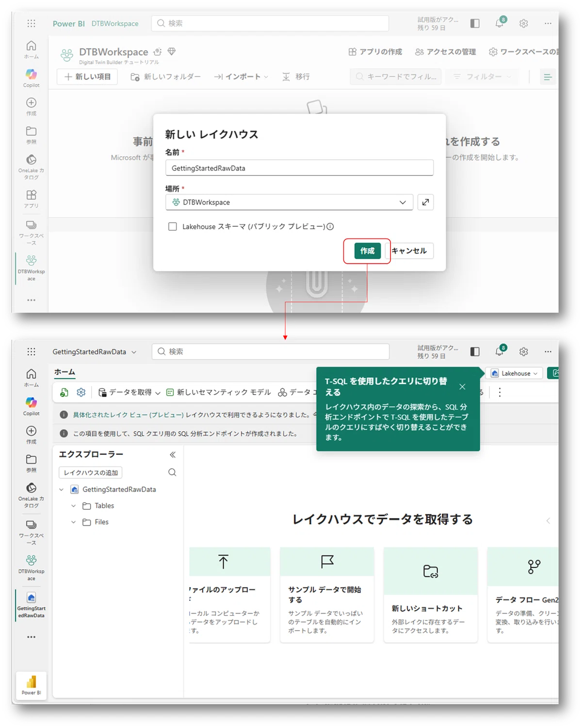Click the list view icon right of フィルター

click(x=548, y=77)
